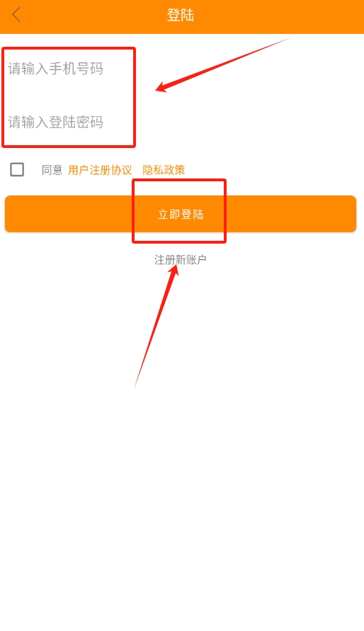The image size is (364, 631).
Task: Tap the orange 立即登陆 button
Action: pos(181,214)
